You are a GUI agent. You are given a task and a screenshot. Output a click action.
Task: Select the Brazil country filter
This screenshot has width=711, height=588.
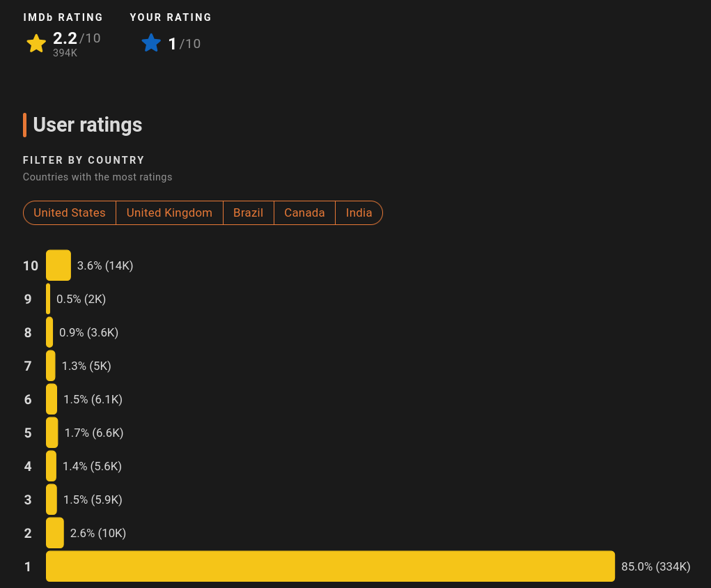[248, 213]
